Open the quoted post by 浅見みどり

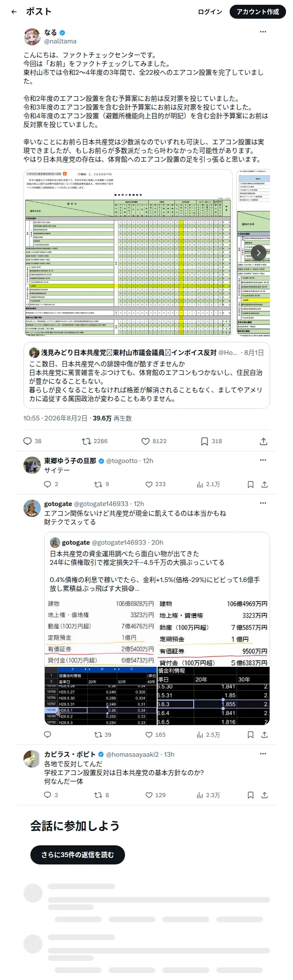click(147, 375)
